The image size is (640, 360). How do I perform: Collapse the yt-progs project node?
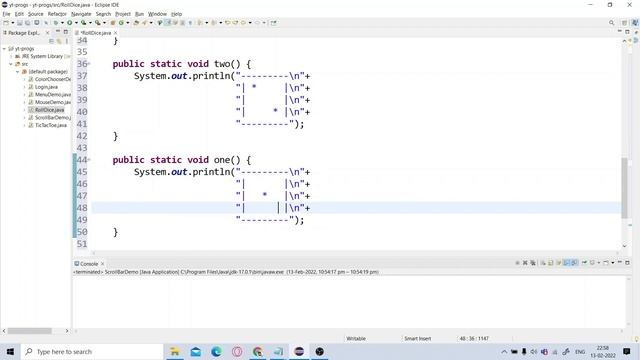(4, 49)
